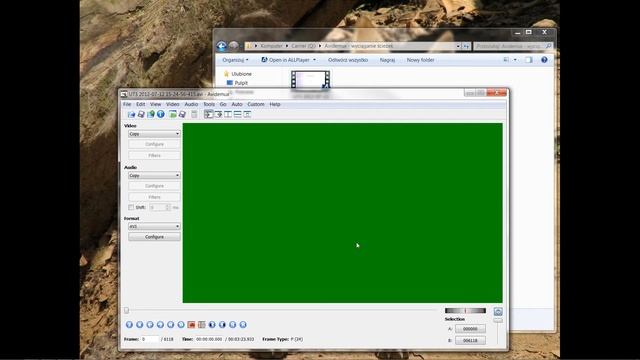Screen dimensions: 640x360
Task: Go to the first frame
Action: pyautogui.click(x=233, y=324)
